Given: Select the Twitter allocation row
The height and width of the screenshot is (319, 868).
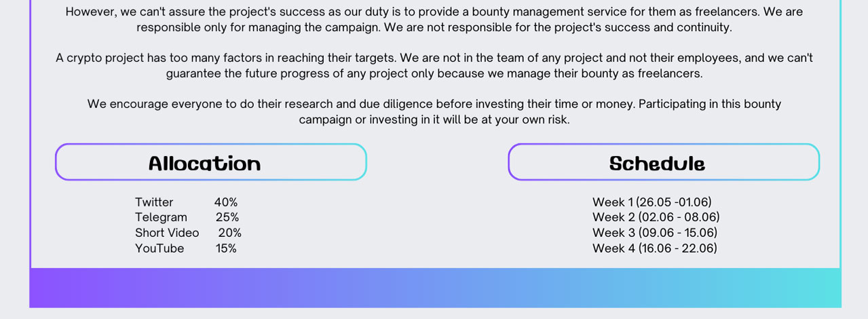Looking at the screenshot, I should (x=187, y=202).
